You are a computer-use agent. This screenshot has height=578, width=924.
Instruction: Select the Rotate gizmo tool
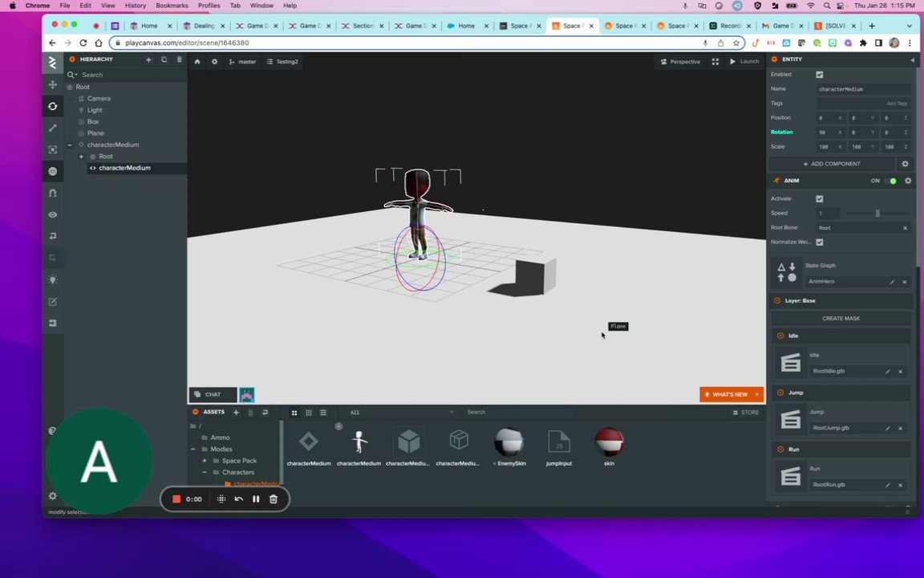click(x=52, y=106)
